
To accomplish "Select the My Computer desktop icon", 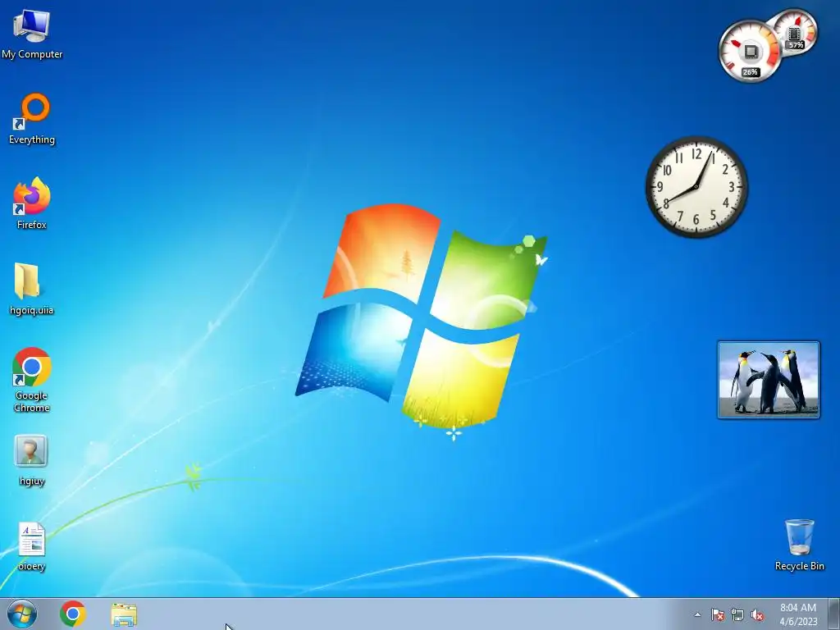I will (x=32, y=33).
